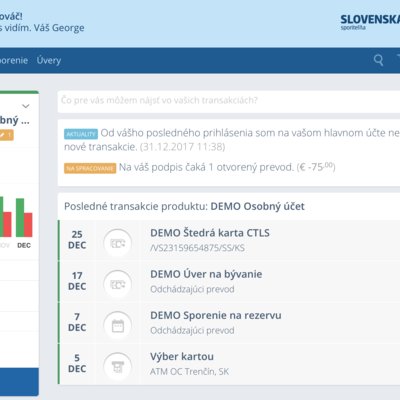Click the transaction search input field
Viewport: 400px width, 400px height.
229,101
